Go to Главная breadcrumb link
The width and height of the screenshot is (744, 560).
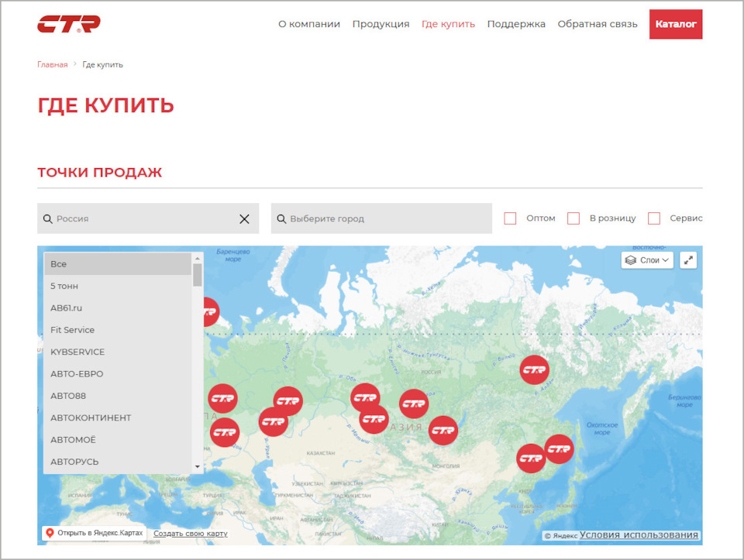coord(52,64)
